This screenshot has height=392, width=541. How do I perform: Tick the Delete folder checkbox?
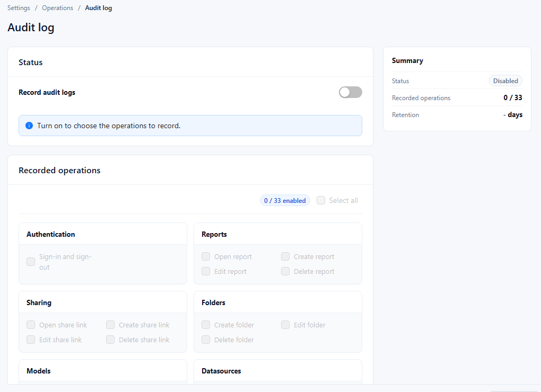(x=206, y=340)
